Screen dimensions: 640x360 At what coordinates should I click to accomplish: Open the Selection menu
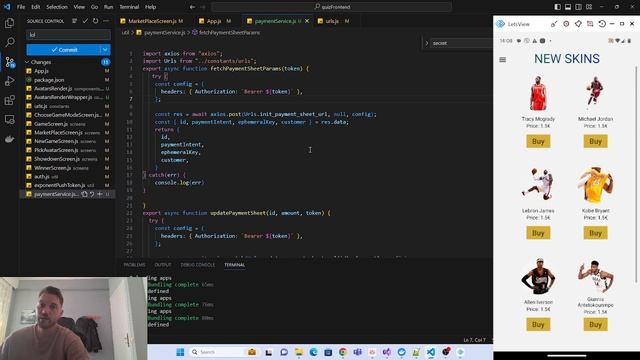[x=57, y=7]
